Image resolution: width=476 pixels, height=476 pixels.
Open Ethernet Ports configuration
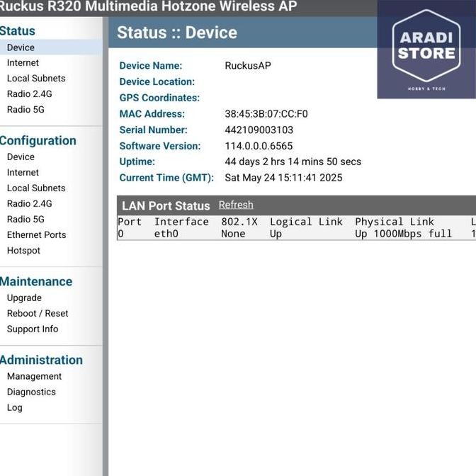(36, 234)
